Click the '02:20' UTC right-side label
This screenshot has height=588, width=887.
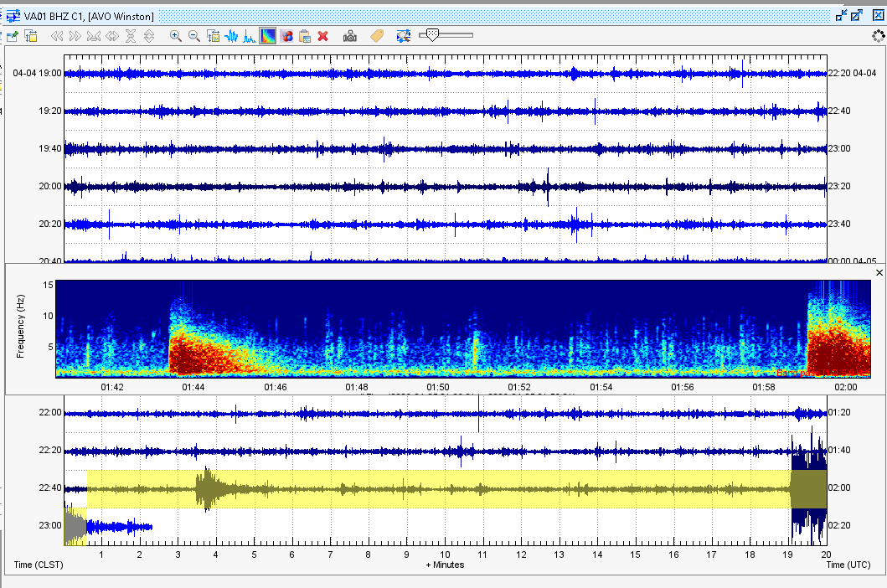[839, 525]
